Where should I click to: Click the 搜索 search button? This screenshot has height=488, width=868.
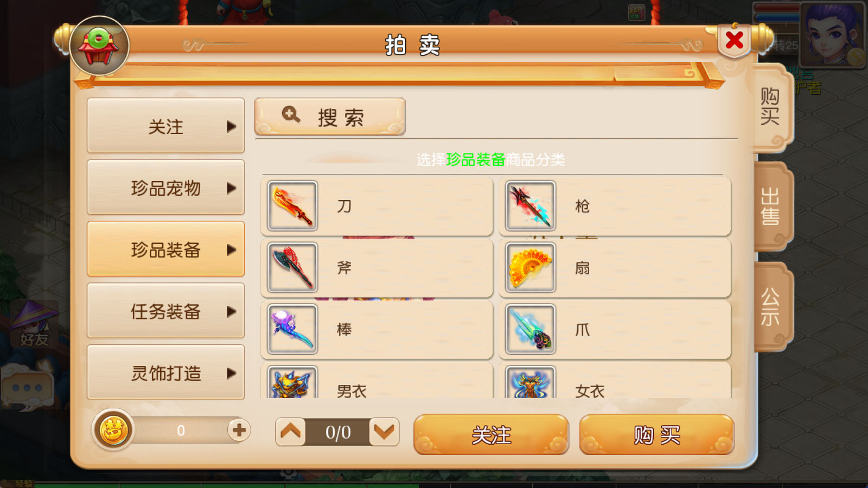point(330,117)
